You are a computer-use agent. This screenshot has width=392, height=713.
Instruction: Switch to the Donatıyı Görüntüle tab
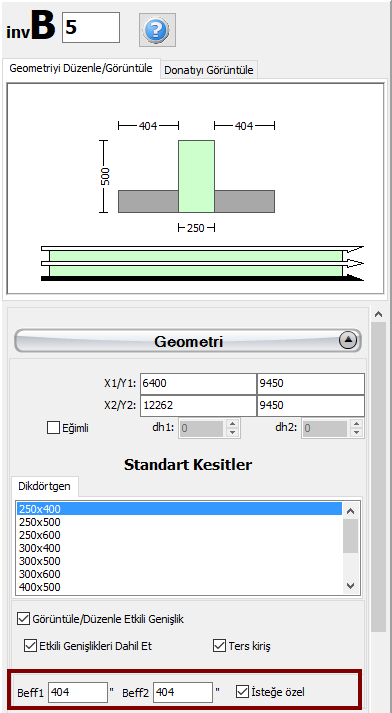209,70
